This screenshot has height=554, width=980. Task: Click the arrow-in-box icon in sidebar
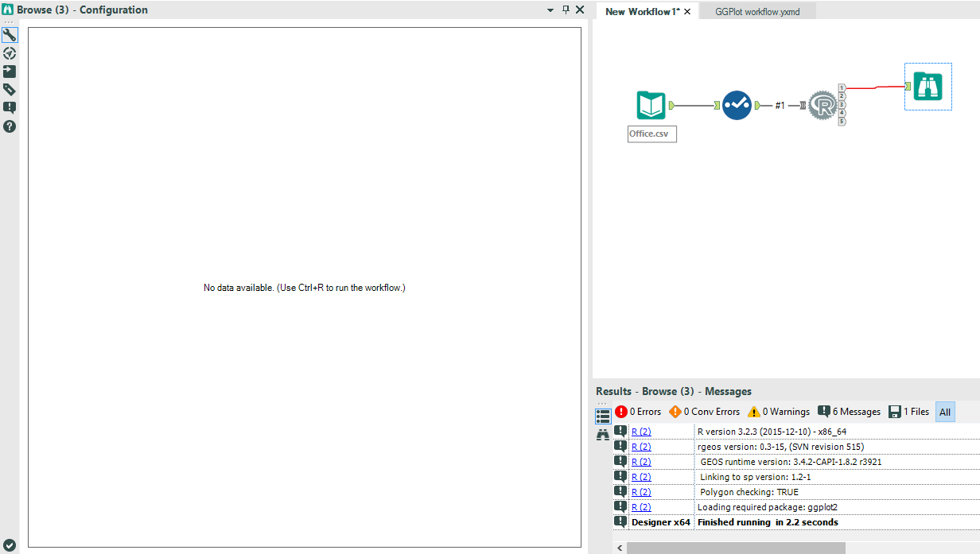10,72
